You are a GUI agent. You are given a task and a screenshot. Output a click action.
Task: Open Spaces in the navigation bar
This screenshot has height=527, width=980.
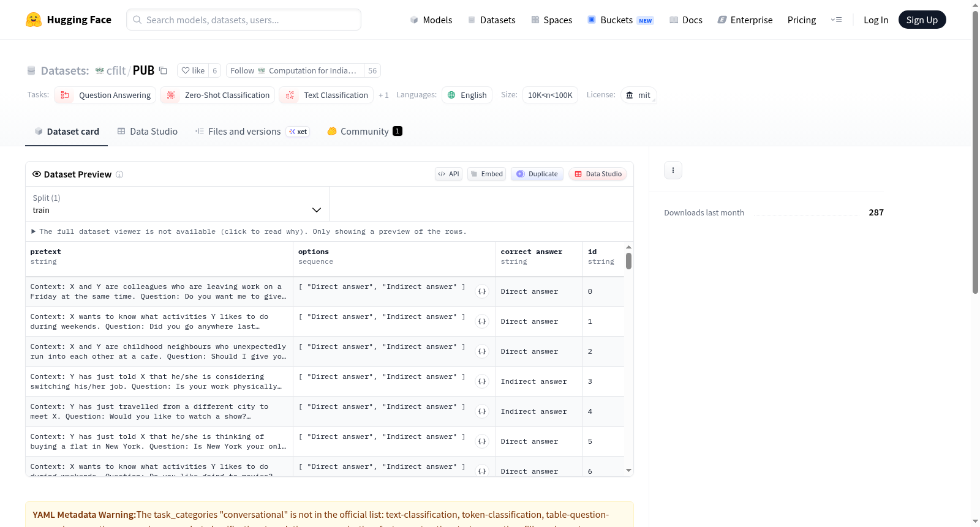tap(551, 20)
